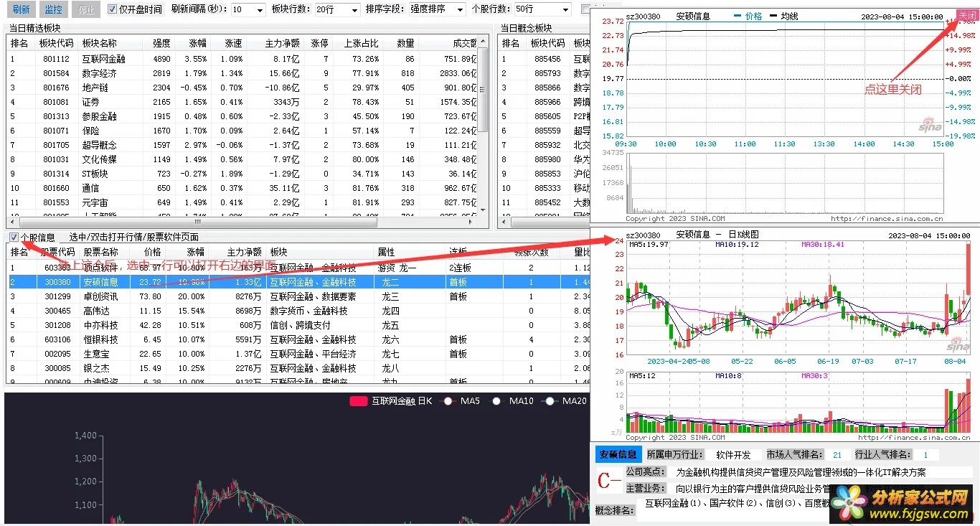Click 885559 code in 当日概念板块 table
Viewport: 980px width, 526px height.
(548, 131)
